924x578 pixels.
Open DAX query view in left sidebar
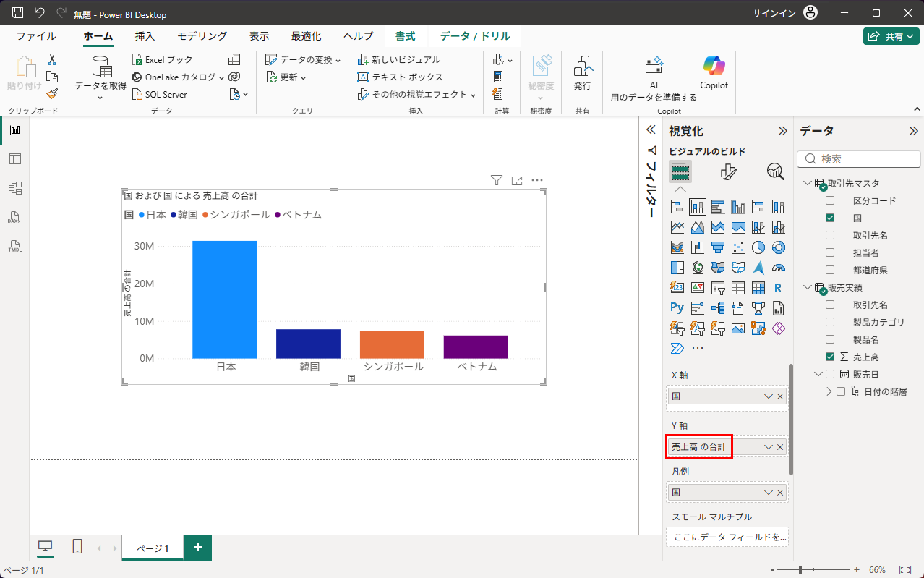tap(14, 217)
